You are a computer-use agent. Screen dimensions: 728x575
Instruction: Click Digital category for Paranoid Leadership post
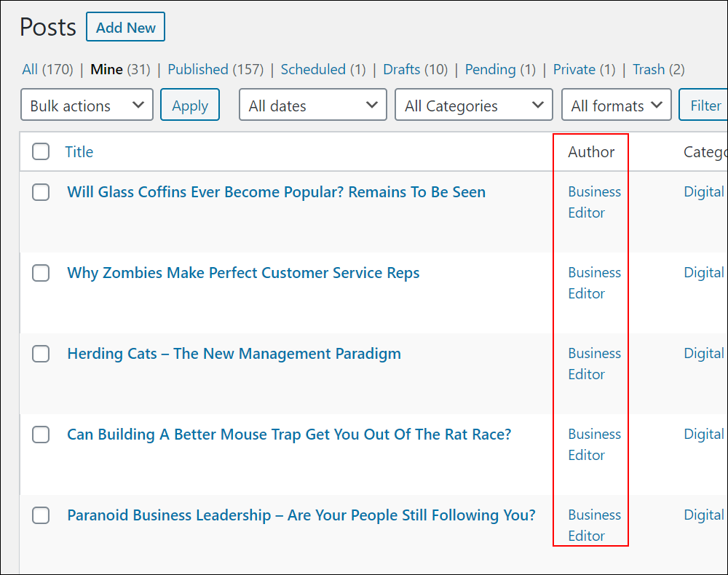pyautogui.click(x=704, y=515)
